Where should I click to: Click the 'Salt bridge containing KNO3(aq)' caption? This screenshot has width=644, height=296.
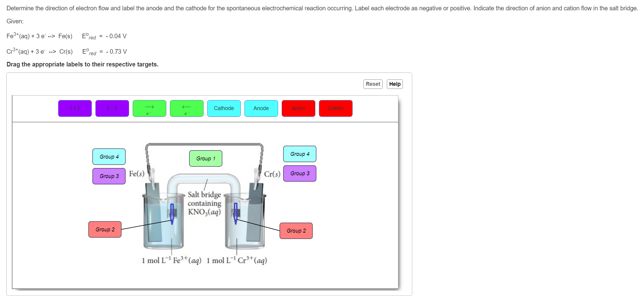[204, 203]
